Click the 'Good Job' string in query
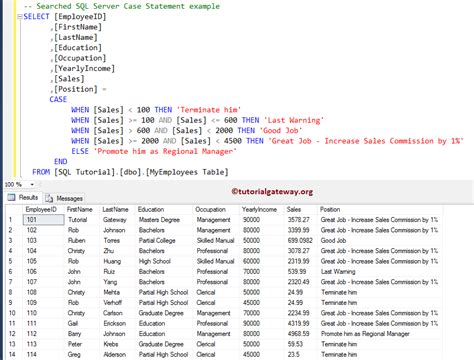The image size is (474, 360). click(x=281, y=130)
